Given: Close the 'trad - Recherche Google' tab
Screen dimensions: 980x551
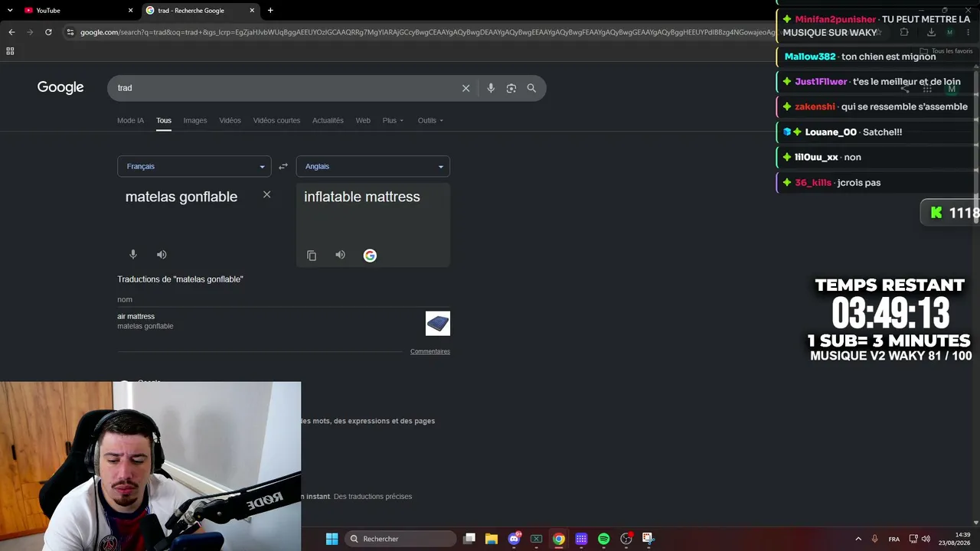Looking at the screenshot, I should click(252, 11).
